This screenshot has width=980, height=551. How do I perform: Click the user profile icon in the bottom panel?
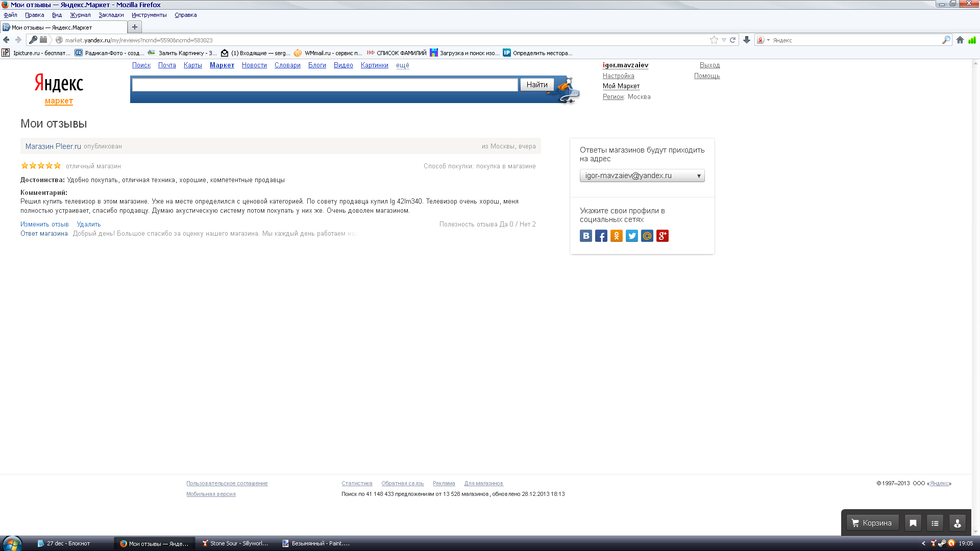[x=958, y=523]
